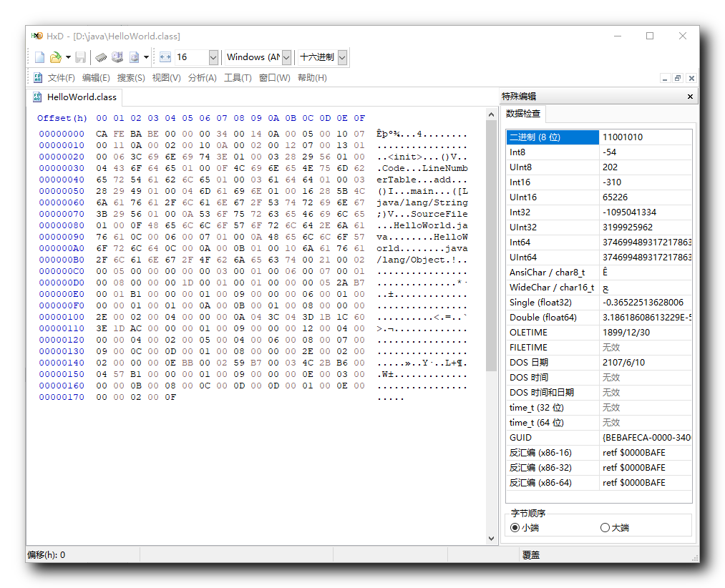
Task: Click the WideChar / char16_t row
Action: pos(599,288)
